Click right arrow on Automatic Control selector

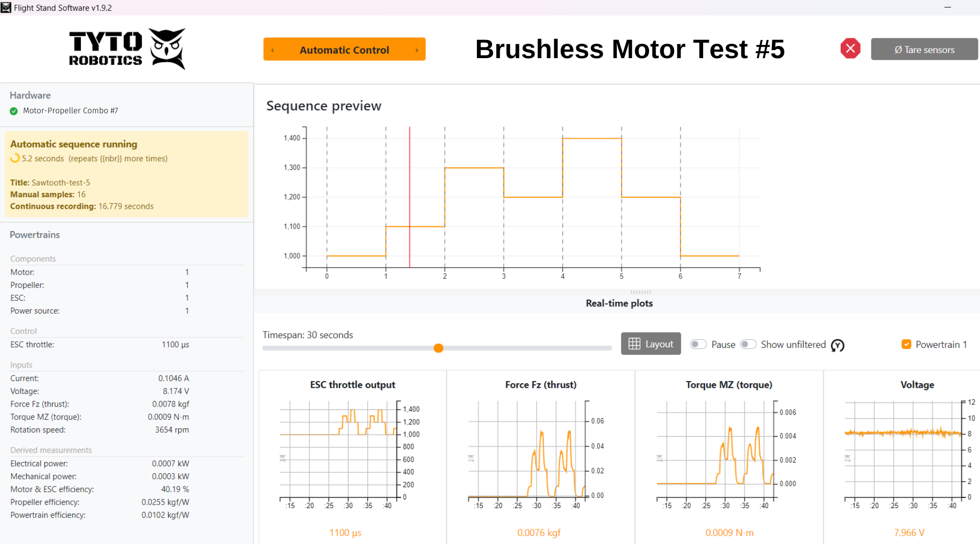click(x=416, y=50)
